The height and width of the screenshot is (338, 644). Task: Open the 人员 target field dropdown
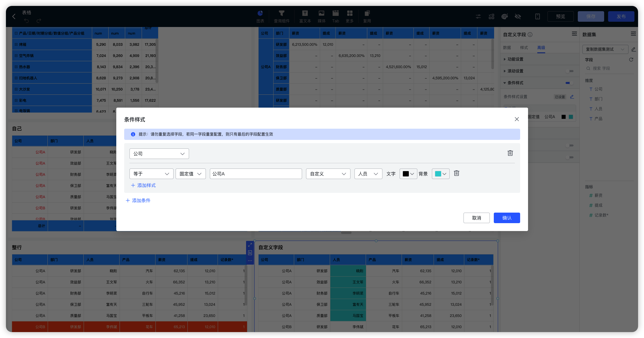pyautogui.click(x=368, y=173)
